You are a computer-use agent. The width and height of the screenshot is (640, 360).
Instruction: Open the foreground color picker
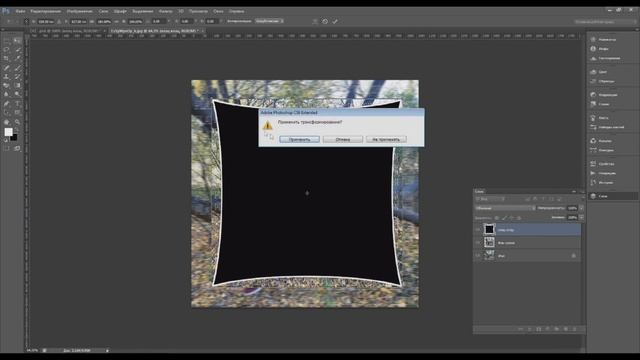(8, 132)
